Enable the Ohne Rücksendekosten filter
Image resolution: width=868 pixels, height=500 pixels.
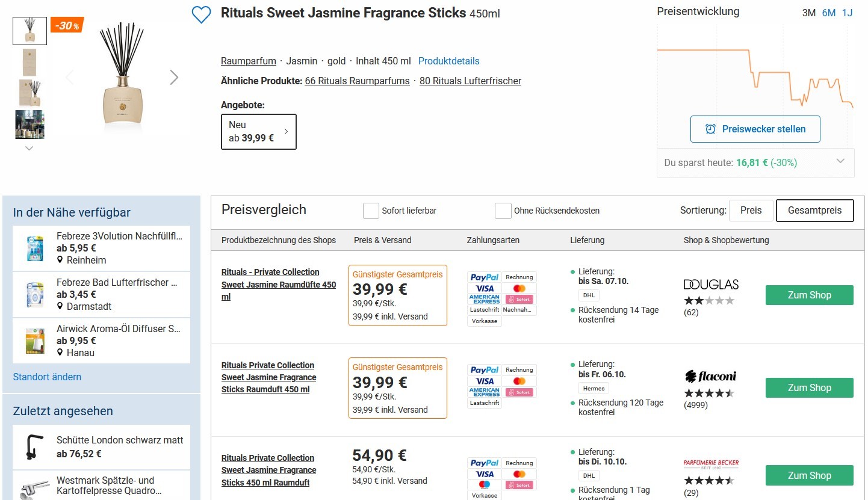point(503,211)
